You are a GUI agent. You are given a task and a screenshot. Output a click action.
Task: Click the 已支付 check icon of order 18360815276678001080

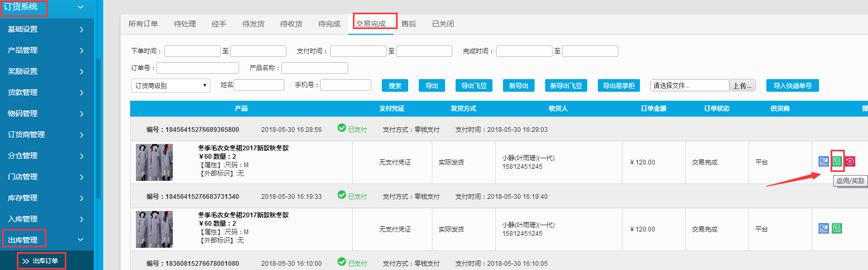(342, 262)
